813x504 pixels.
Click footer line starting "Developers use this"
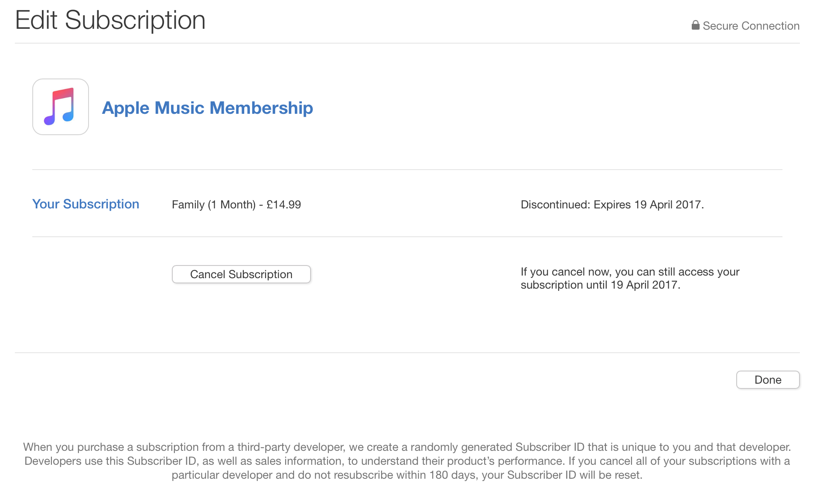(x=406, y=461)
